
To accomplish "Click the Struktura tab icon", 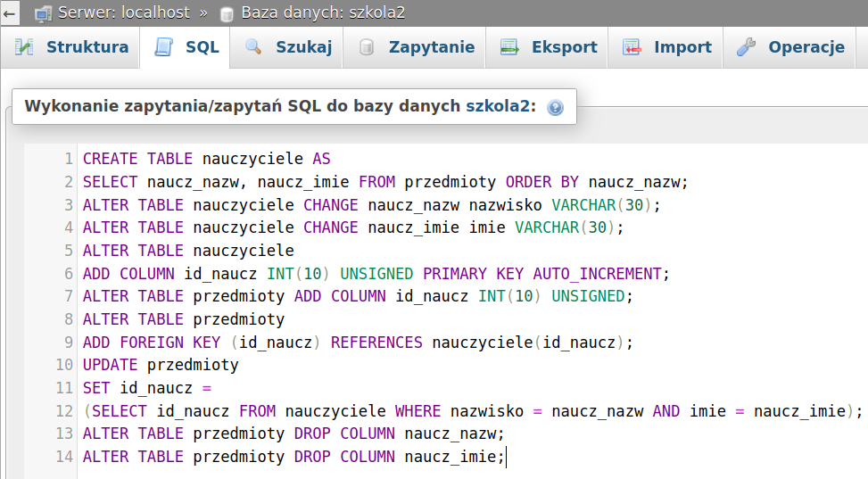I will 24,47.
